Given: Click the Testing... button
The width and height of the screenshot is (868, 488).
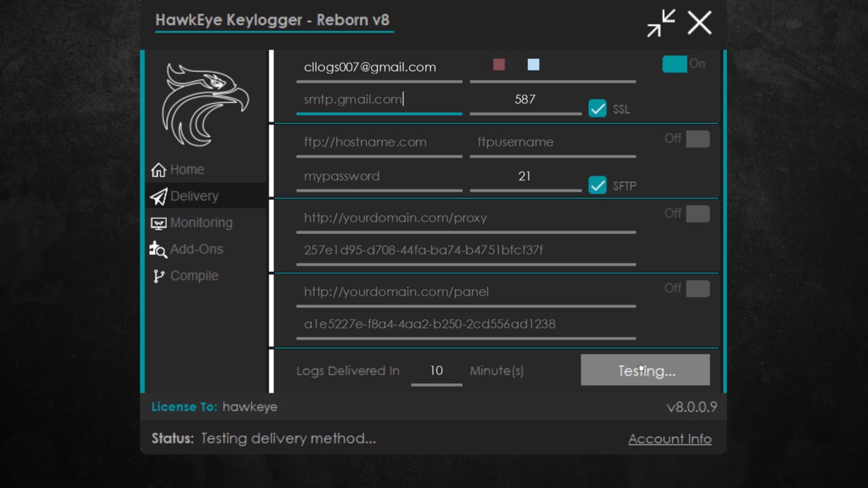Looking at the screenshot, I should tap(645, 370).
